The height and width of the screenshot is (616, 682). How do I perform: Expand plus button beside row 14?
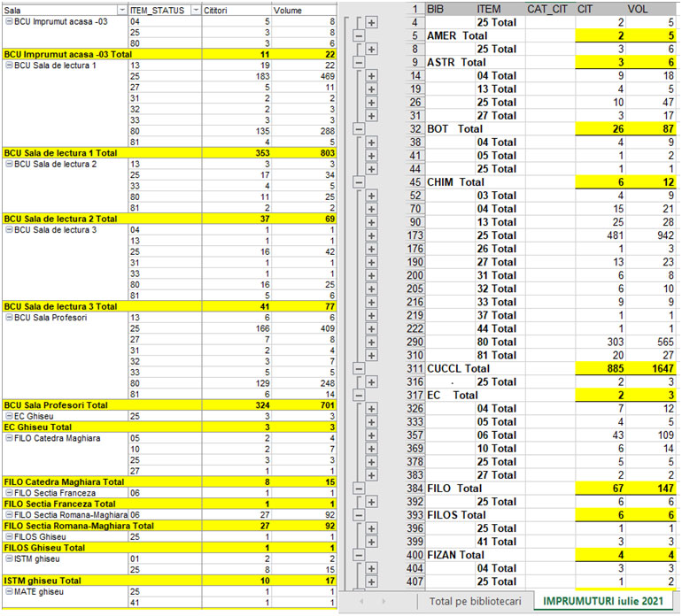pyautogui.click(x=371, y=75)
